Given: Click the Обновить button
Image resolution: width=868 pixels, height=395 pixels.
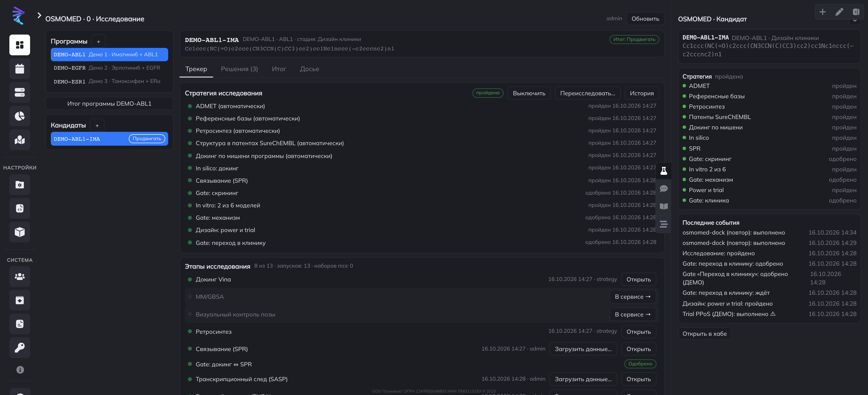Looking at the screenshot, I should [645, 19].
